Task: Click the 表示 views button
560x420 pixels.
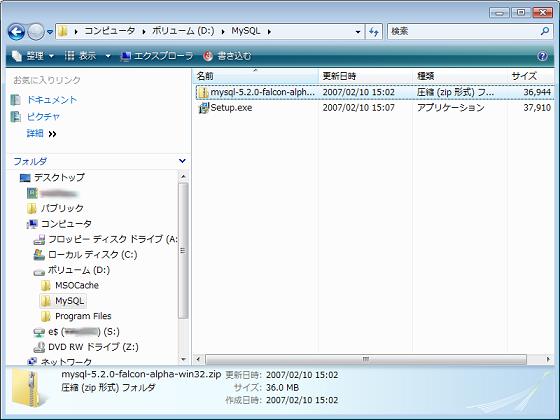Action: [x=81, y=56]
